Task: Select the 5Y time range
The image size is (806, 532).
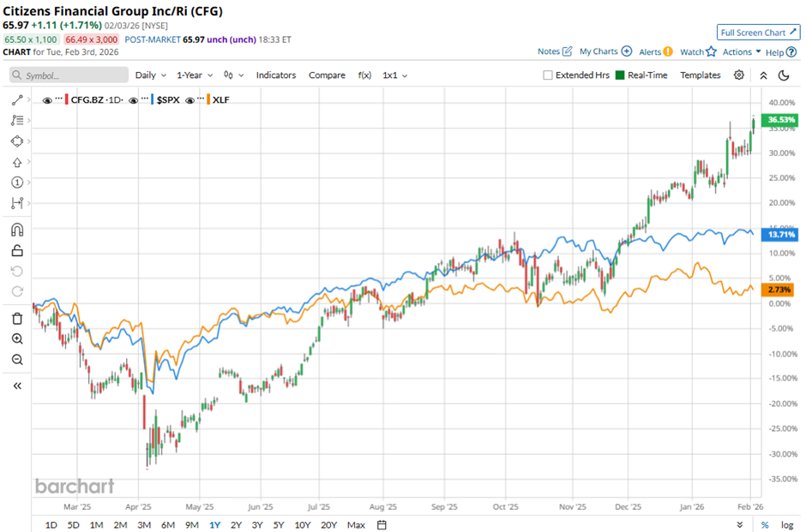Action: coord(279,525)
